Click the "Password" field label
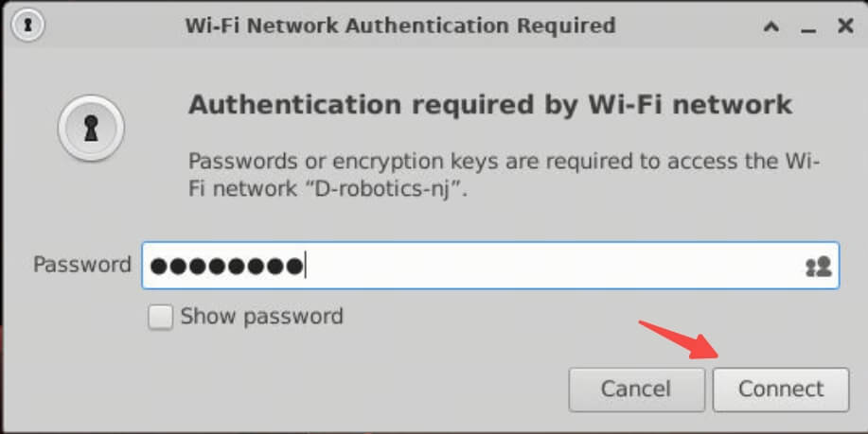868x434 pixels. [x=81, y=265]
